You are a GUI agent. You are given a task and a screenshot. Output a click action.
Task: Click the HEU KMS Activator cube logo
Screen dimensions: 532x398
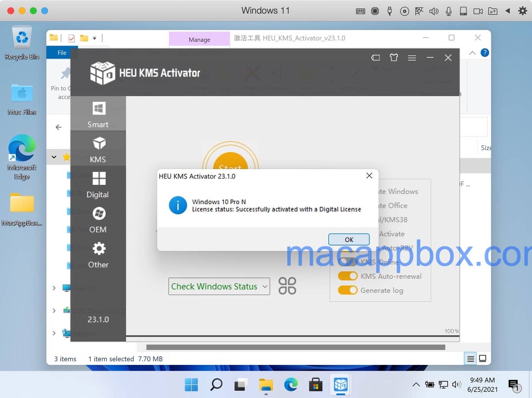(103, 73)
